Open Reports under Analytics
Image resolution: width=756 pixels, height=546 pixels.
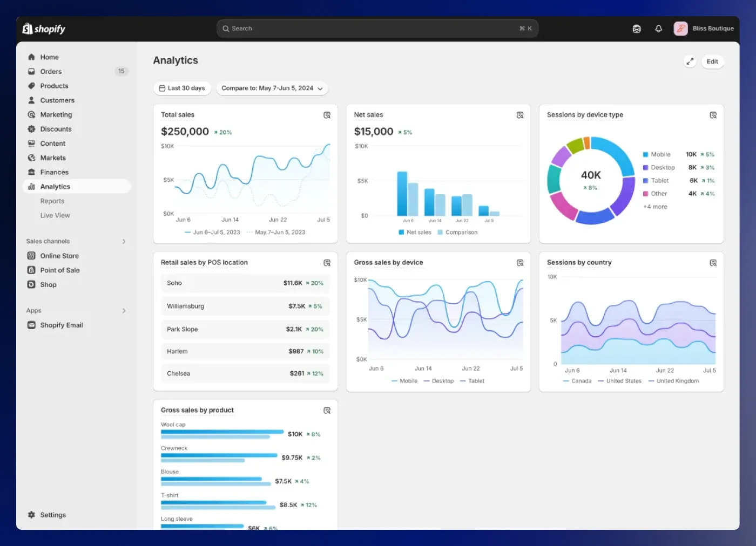52,201
